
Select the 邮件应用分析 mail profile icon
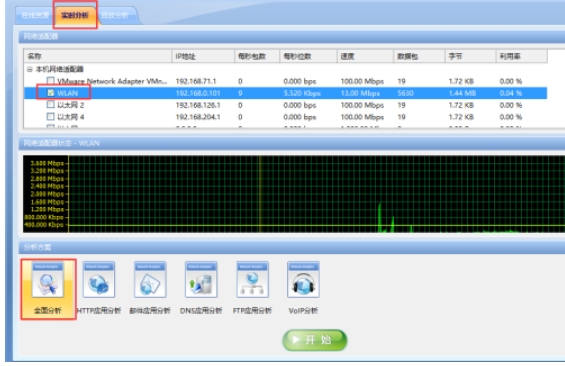click(x=150, y=280)
